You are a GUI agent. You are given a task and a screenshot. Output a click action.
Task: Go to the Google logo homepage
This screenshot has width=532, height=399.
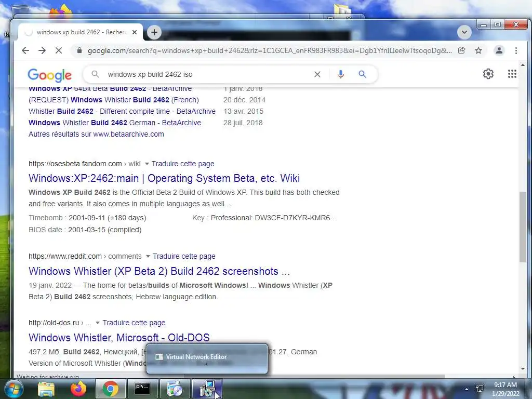(x=49, y=75)
